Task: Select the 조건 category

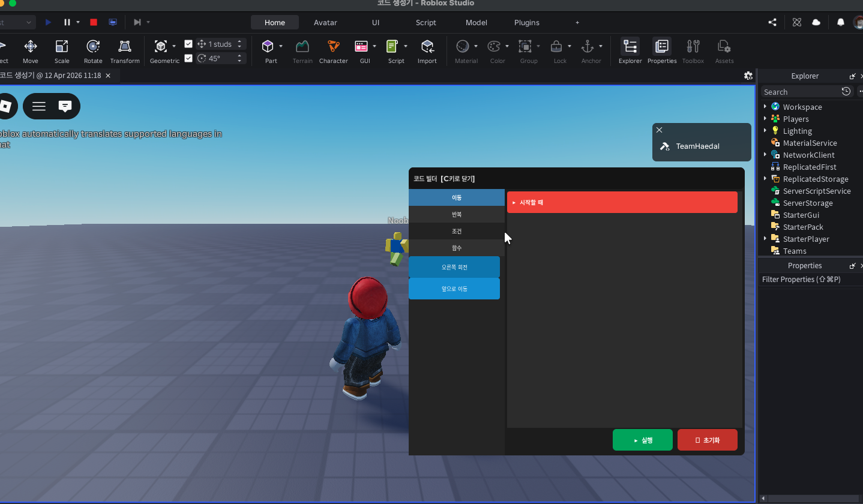Action: (457, 231)
